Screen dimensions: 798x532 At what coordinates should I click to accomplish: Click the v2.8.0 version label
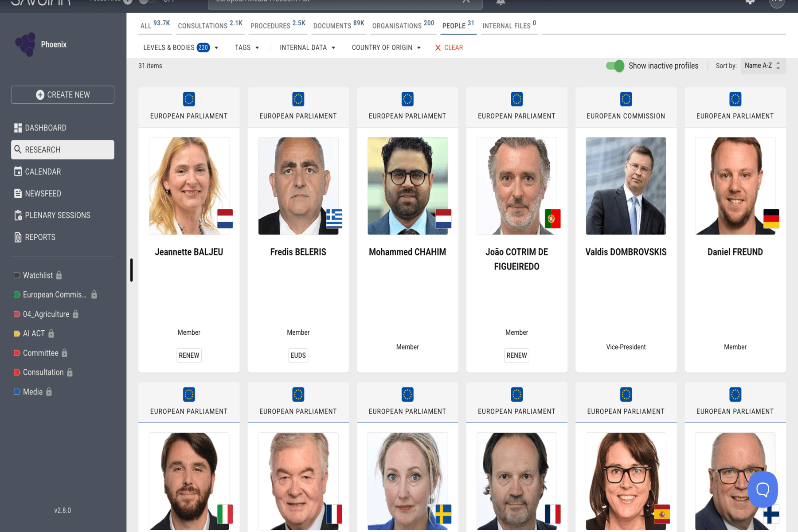tap(63, 510)
